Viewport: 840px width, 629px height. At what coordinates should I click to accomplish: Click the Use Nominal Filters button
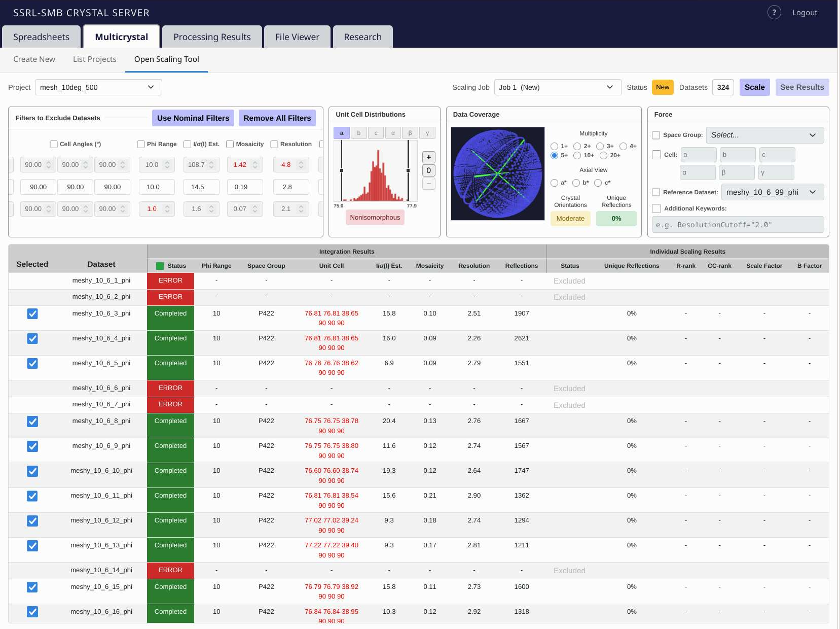coord(193,118)
